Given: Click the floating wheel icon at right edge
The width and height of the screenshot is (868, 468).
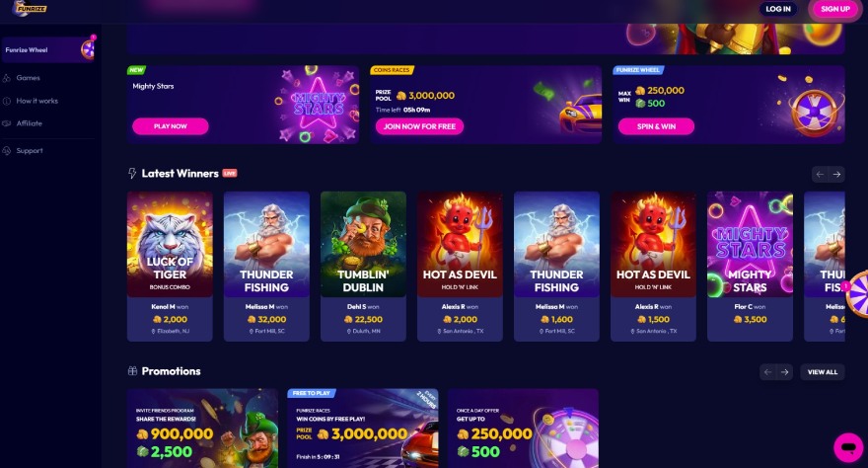Looking at the screenshot, I should point(857,294).
